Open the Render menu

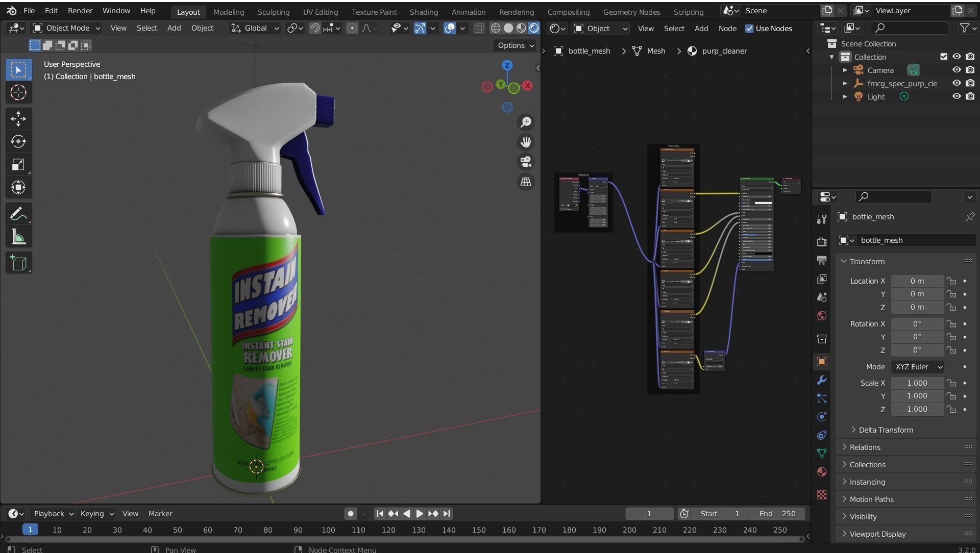(80, 11)
